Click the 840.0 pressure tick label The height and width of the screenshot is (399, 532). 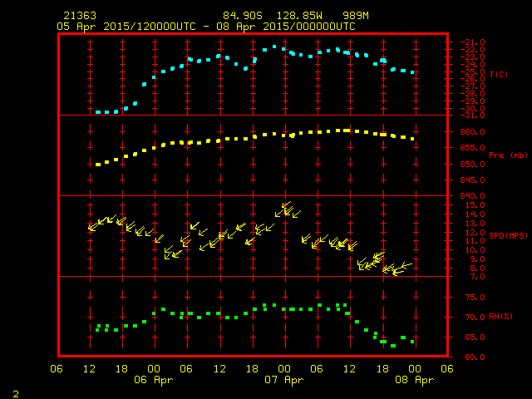[472, 196]
